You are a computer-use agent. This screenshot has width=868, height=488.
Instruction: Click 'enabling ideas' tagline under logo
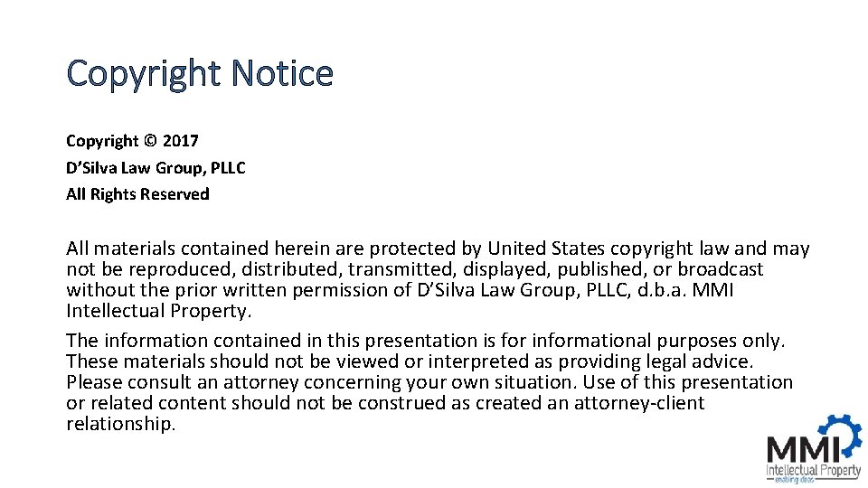(794, 480)
